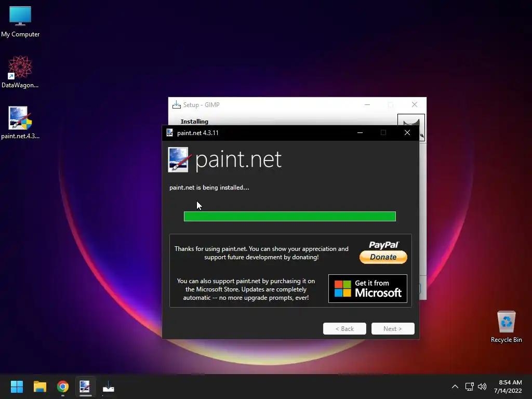Click 'Thanks for using paint.net' message
The width and height of the screenshot is (532, 399).
pyautogui.click(x=261, y=253)
